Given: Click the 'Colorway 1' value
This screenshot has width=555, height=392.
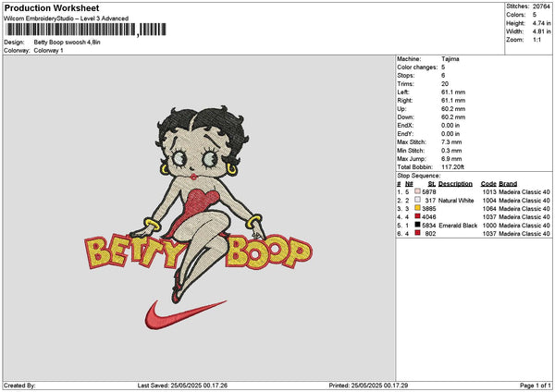Looking at the screenshot, I should [48, 51].
